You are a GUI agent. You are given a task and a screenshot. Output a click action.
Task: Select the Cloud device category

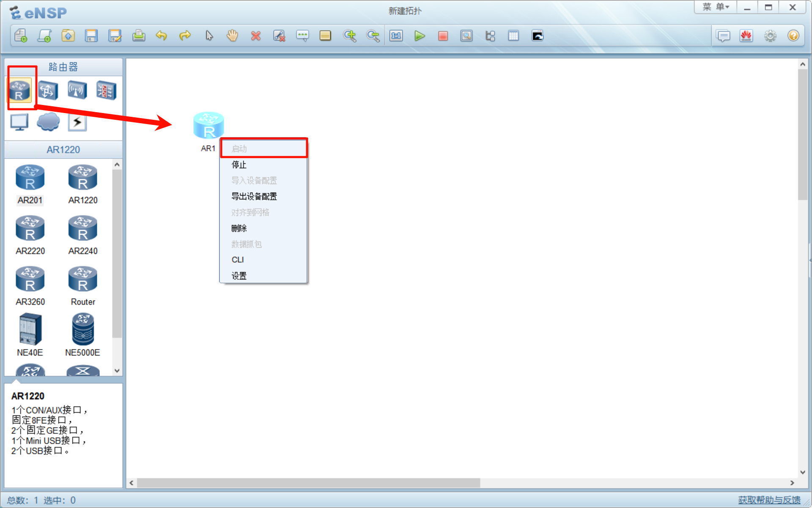pos(48,122)
